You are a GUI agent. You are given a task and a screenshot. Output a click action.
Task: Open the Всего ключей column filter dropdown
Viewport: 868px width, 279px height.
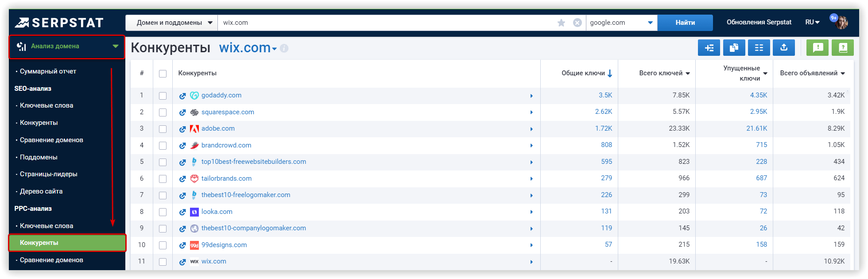pyautogui.click(x=688, y=74)
